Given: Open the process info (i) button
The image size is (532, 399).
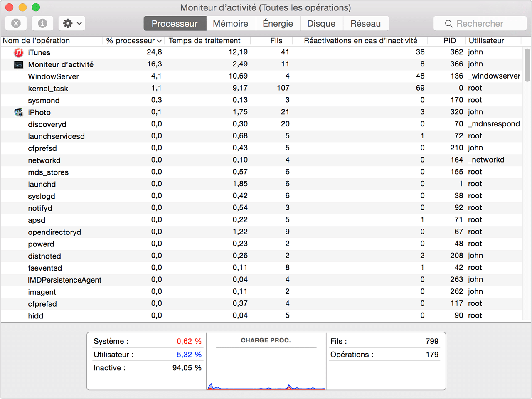Looking at the screenshot, I should pyautogui.click(x=42, y=23).
